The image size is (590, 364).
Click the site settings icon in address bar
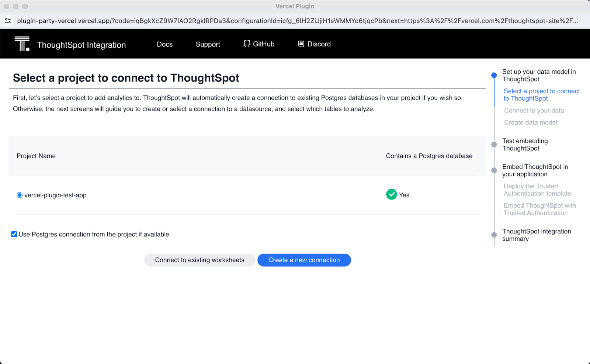8,21
